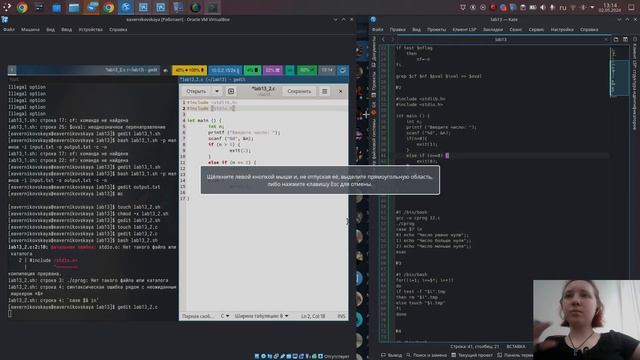Open the 'Документы' side panel in Kate

tap(374, 52)
